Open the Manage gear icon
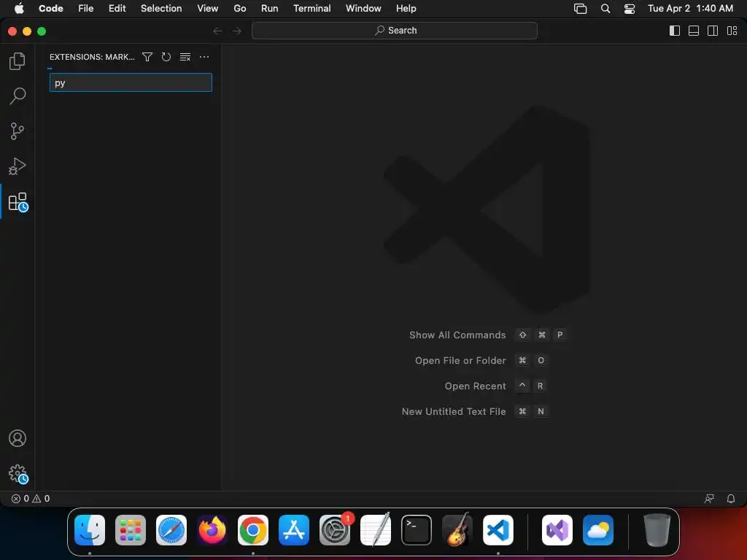 point(18,474)
